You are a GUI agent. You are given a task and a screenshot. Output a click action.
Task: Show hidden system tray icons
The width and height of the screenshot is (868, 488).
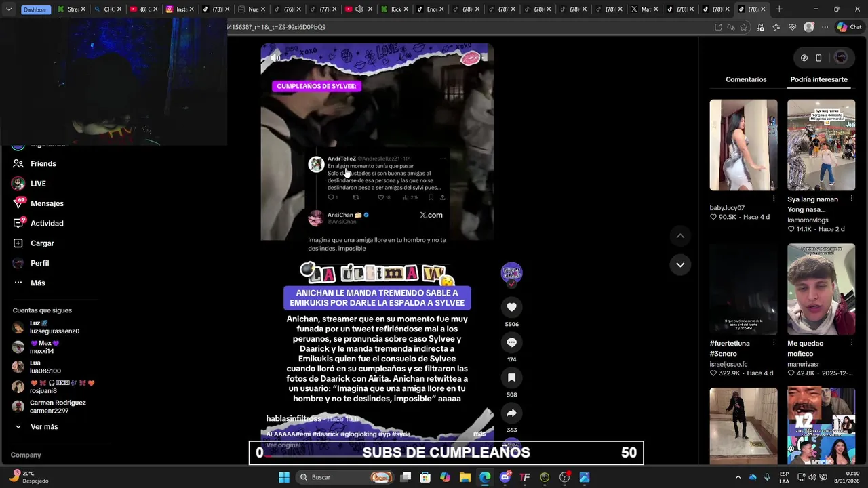[738, 477]
